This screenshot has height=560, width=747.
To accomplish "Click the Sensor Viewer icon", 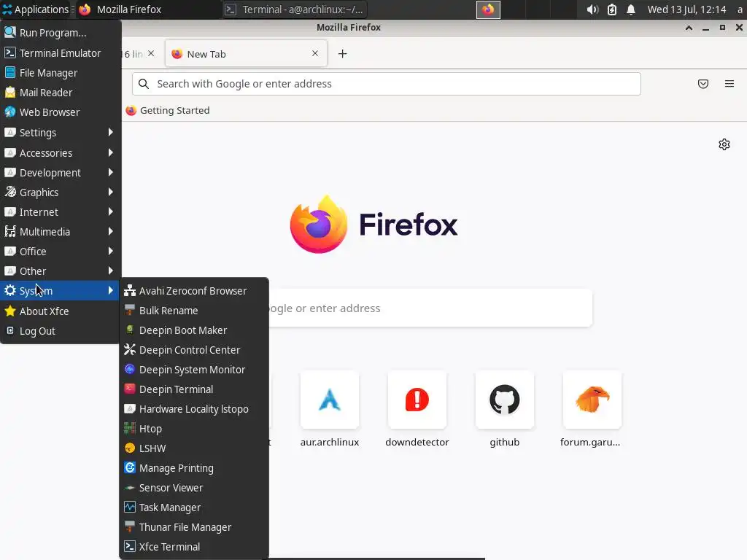I will point(130,488).
